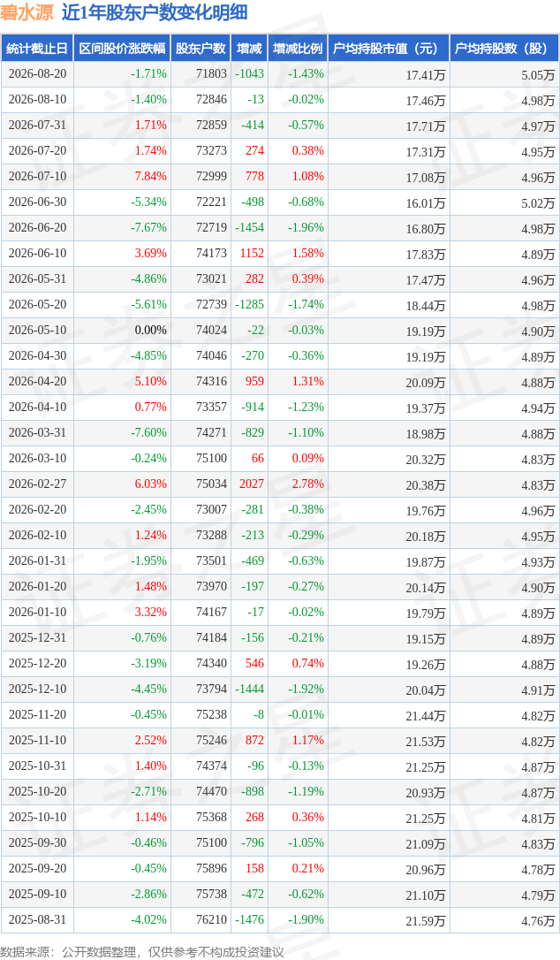Click the 碧水源 stock name title
This screenshot has height=960, width=560.
(x=26, y=12)
